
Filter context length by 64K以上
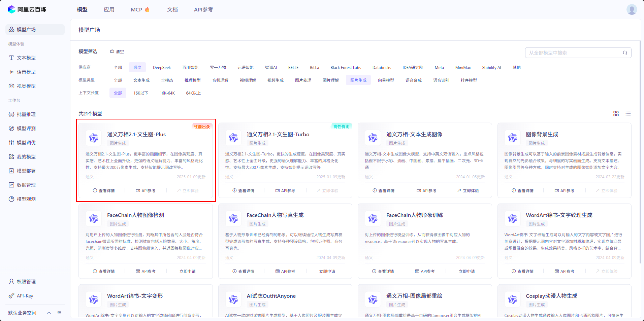click(193, 93)
